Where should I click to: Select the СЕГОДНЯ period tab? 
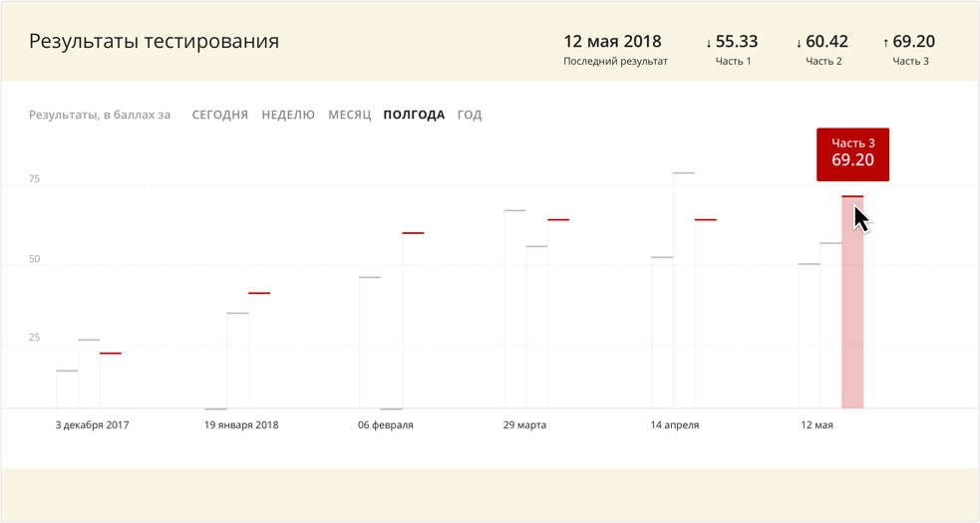[x=219, y=115]
